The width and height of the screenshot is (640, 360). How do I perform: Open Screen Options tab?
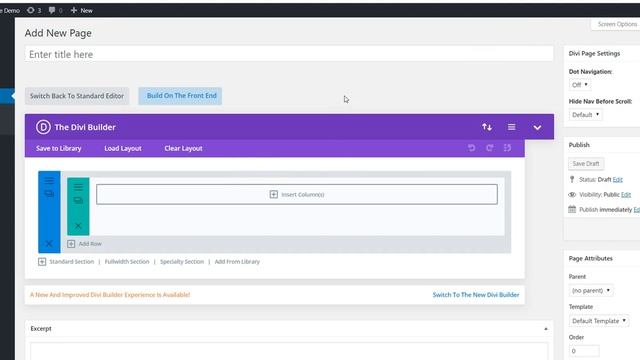617,24
